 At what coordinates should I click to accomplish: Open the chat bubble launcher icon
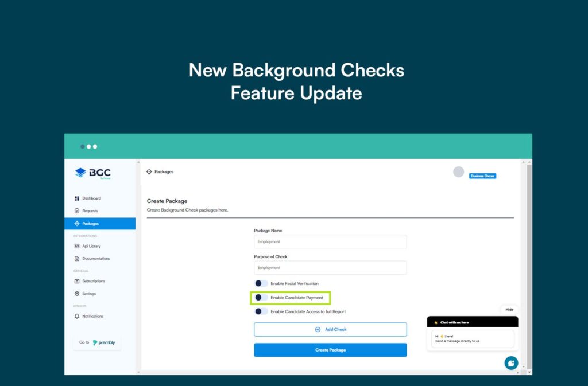511,363
